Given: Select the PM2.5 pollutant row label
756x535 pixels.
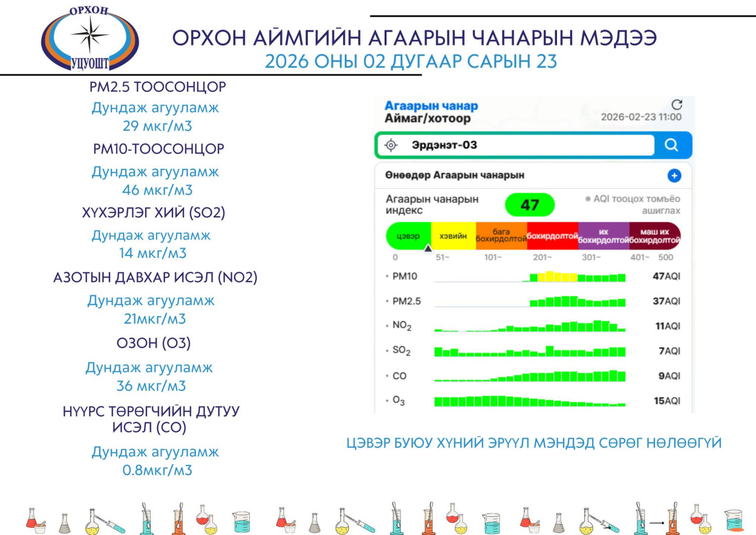Looking at the screenshot, I should [406, 301].
